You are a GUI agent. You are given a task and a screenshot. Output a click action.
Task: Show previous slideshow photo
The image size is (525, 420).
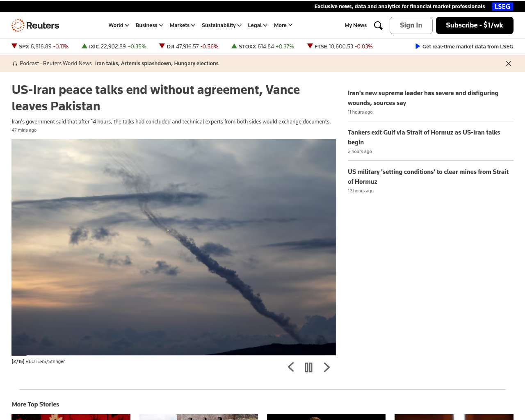(x=291, y=367)
